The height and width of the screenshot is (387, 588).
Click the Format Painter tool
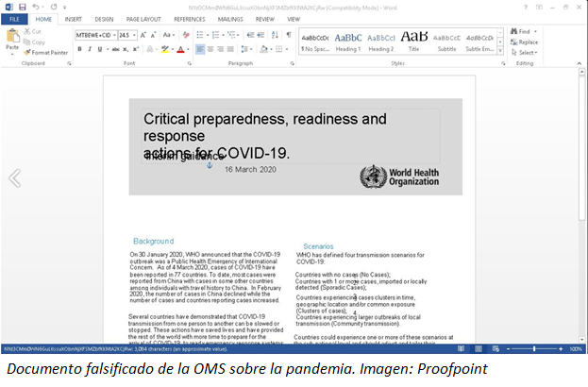pos(47,52)
